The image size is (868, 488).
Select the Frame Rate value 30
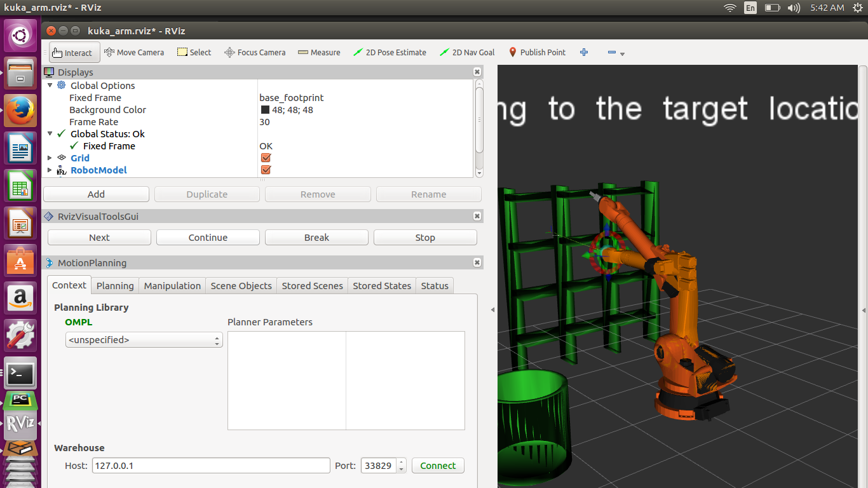[x=264, y=122]
